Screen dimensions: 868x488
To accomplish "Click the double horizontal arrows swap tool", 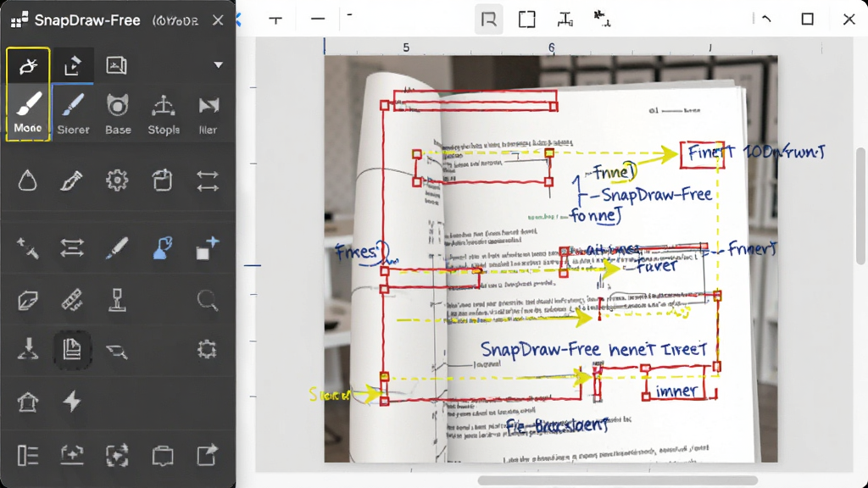I will point(207,180).
